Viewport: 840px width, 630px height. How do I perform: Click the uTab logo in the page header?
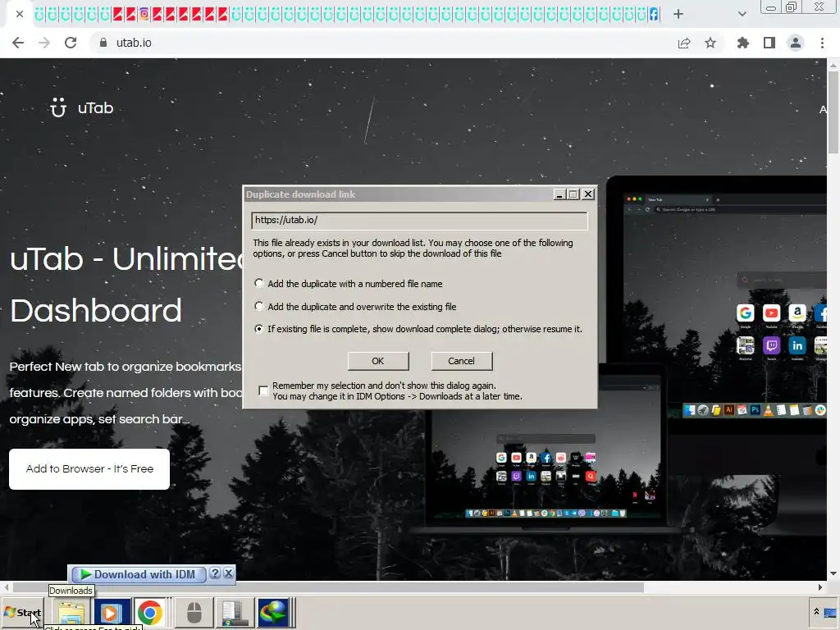pyautogui.click(x=81, y=107)
